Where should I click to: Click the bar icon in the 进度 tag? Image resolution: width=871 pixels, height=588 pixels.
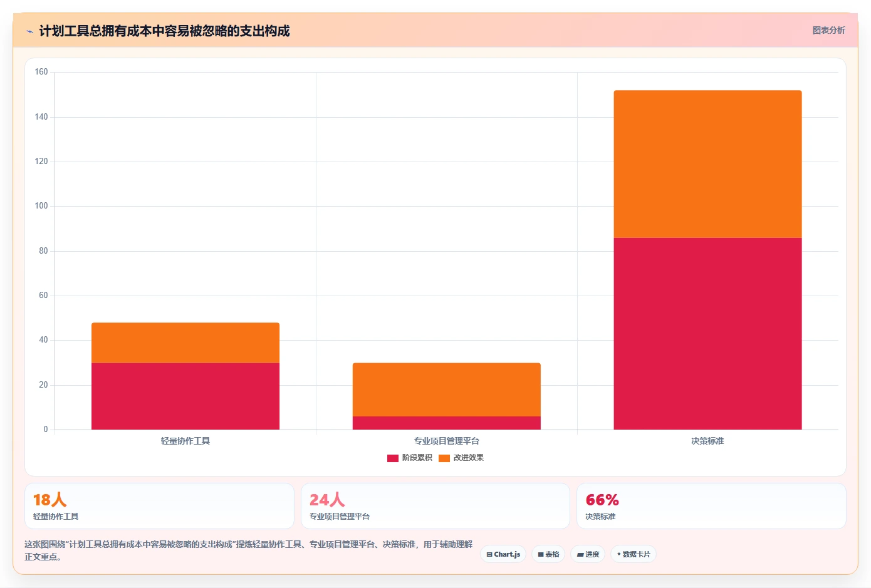580,555
